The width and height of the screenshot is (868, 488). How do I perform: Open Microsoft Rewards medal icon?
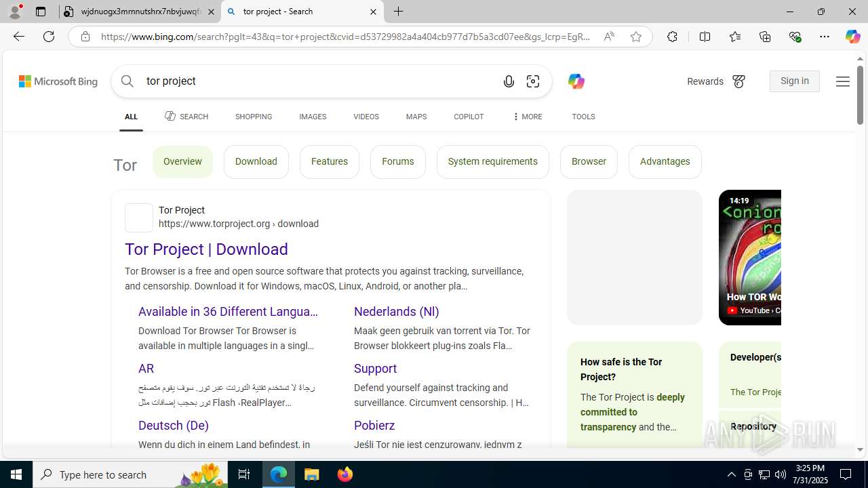738,81
